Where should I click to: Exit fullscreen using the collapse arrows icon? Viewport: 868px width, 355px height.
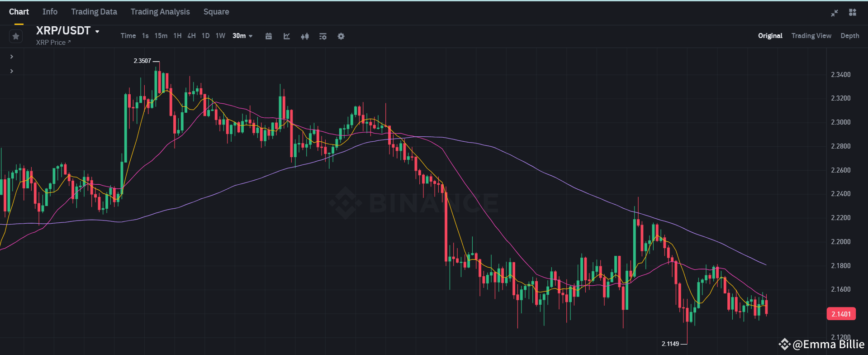834,13
